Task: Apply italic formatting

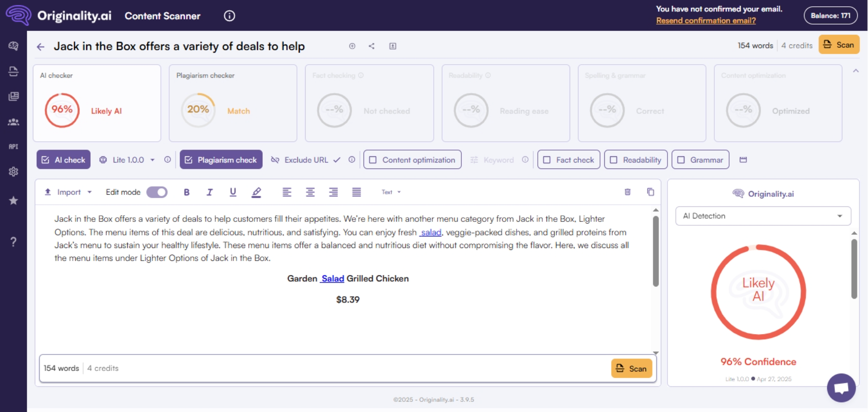Action: coord(210,192)
